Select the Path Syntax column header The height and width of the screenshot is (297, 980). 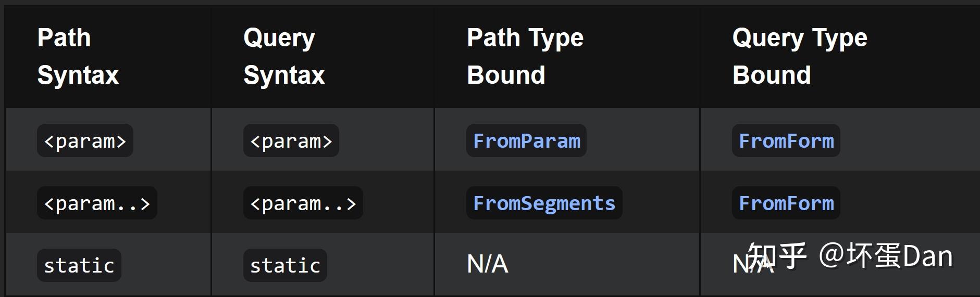[78, 56]
